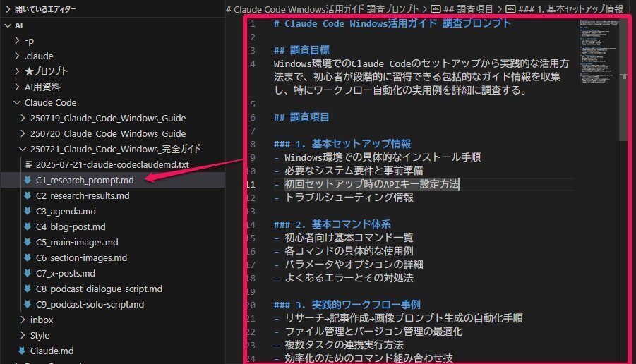
Task: Open C7_x-posts.md file
Action: pyautogui.click(x=66, y=273)
